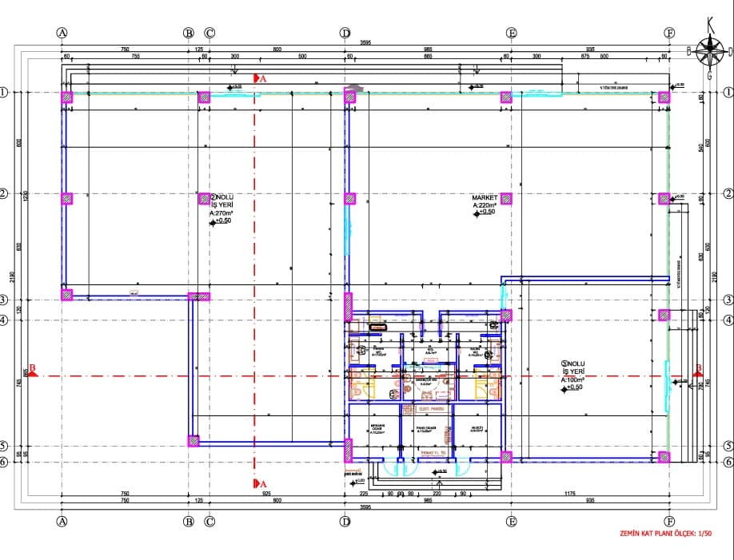Select grid bubble D in the bottom row
Screen dimensions: 734x560
tap(345, 522)
